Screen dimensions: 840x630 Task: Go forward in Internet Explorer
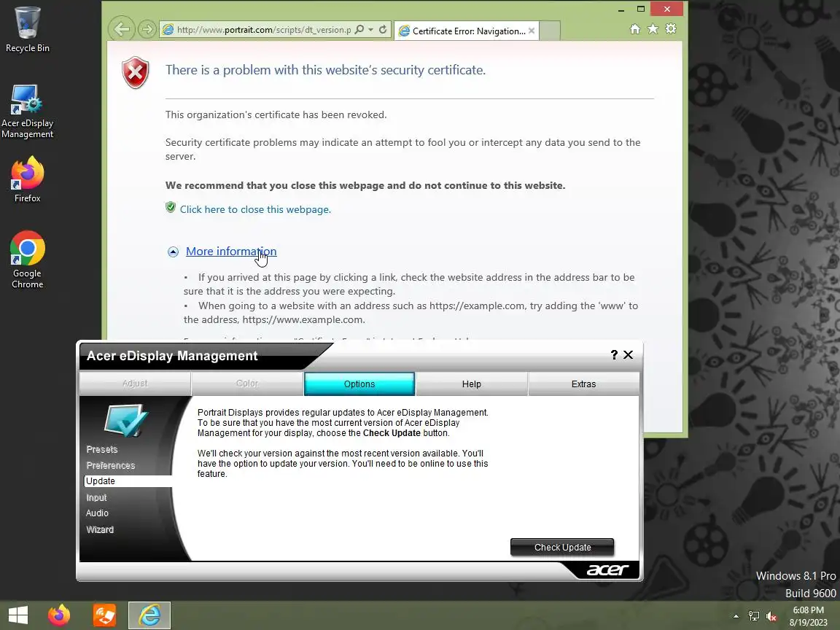click(147, 29)
